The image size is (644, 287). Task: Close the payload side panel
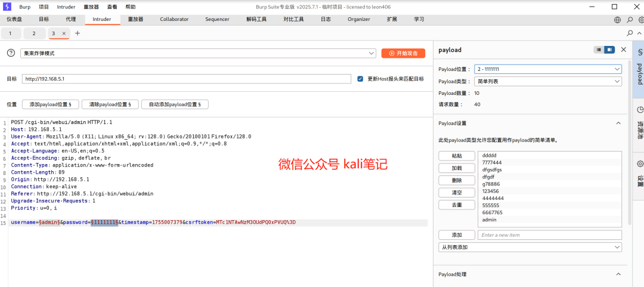[624, 50]
